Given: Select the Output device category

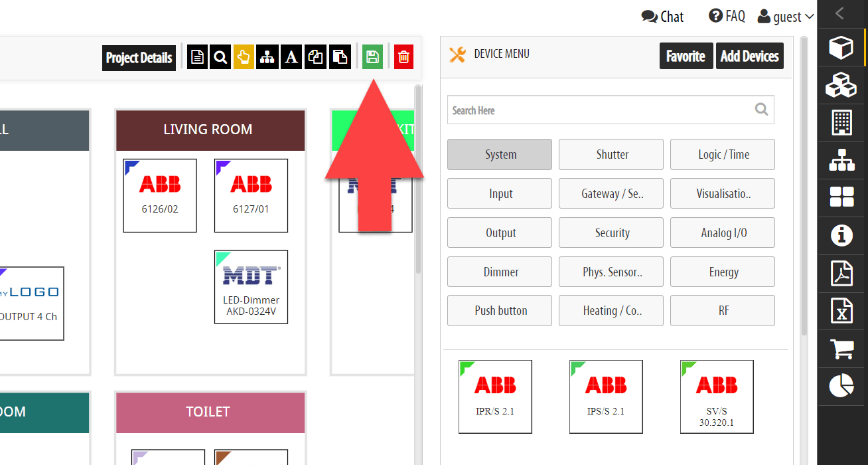Looking at the screenshot, I should pos(500,233).
